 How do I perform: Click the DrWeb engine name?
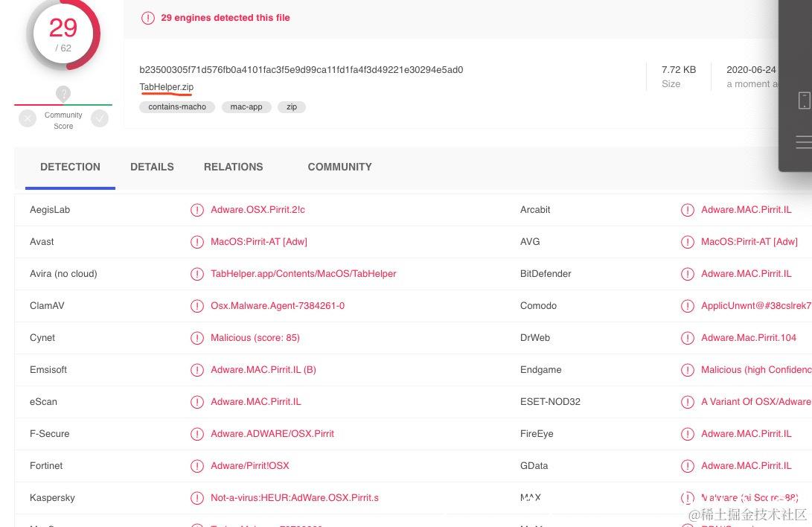tap(535, 338)
